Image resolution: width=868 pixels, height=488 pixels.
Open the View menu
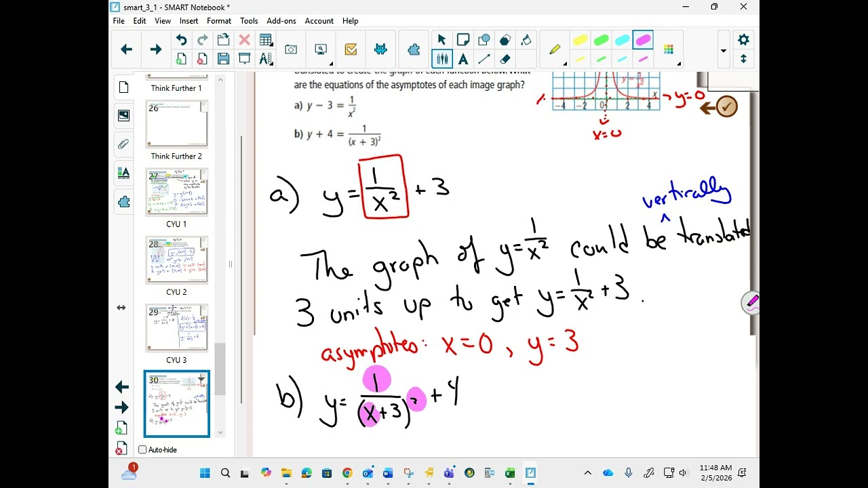[163, 21]
